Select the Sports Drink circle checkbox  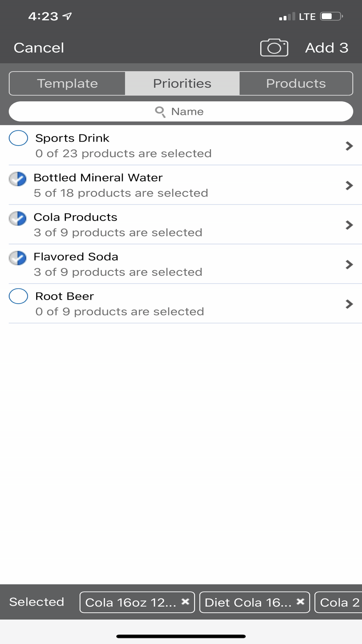tap(18, 138)
